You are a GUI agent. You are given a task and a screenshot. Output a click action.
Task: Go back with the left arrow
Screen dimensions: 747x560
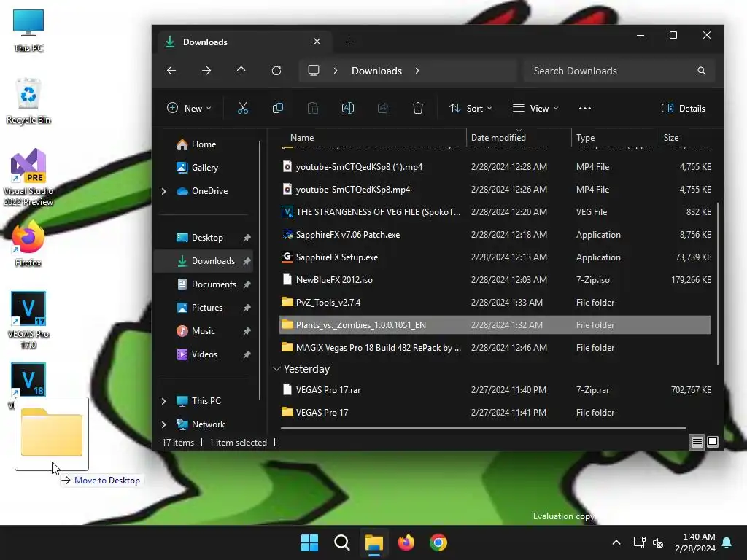(x=171, y=71)
